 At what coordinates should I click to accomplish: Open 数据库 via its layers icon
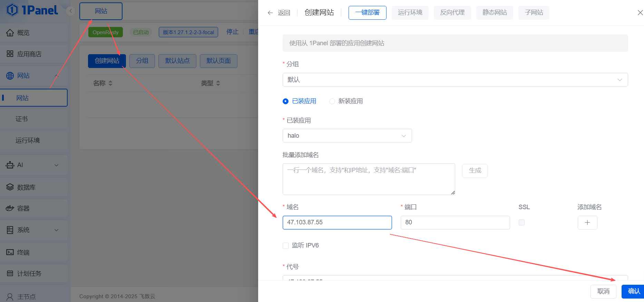10,187
